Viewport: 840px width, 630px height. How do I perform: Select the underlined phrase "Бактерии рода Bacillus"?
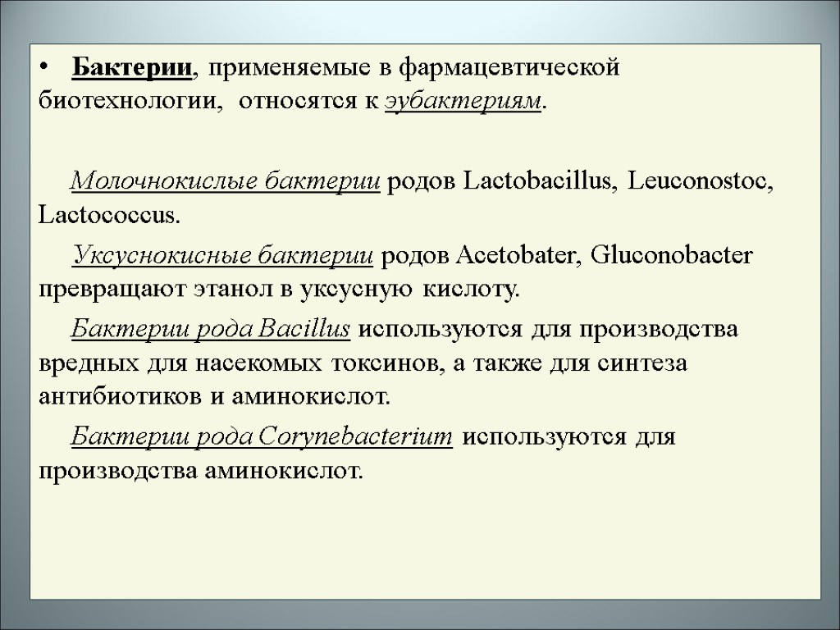(211, 329)
